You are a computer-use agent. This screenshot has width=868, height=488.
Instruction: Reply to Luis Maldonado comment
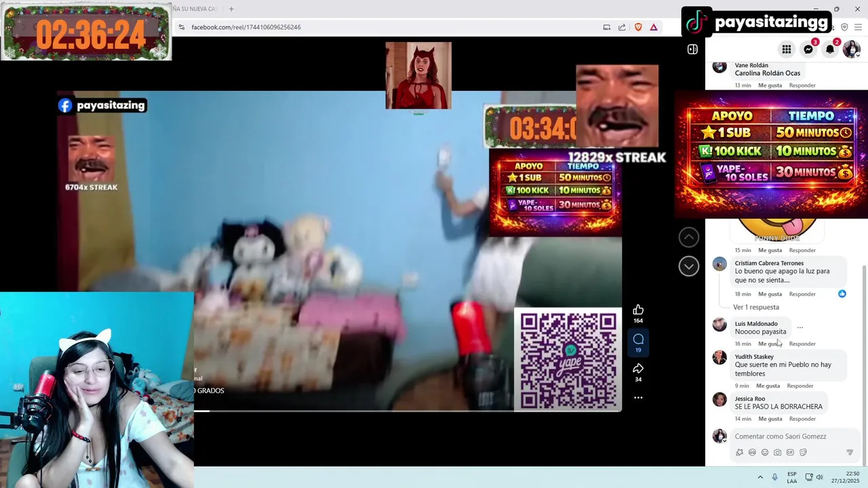pos(802,344)
